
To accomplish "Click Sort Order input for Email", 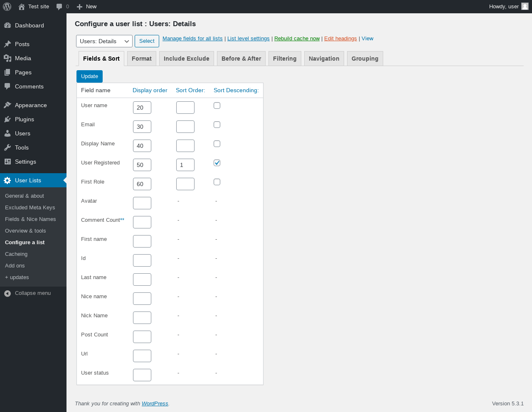I will coord(185,127).
